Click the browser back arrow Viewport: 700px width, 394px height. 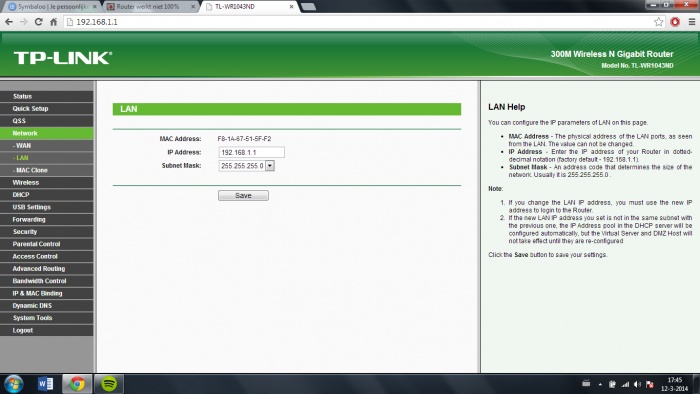click(x=9, y=22)
